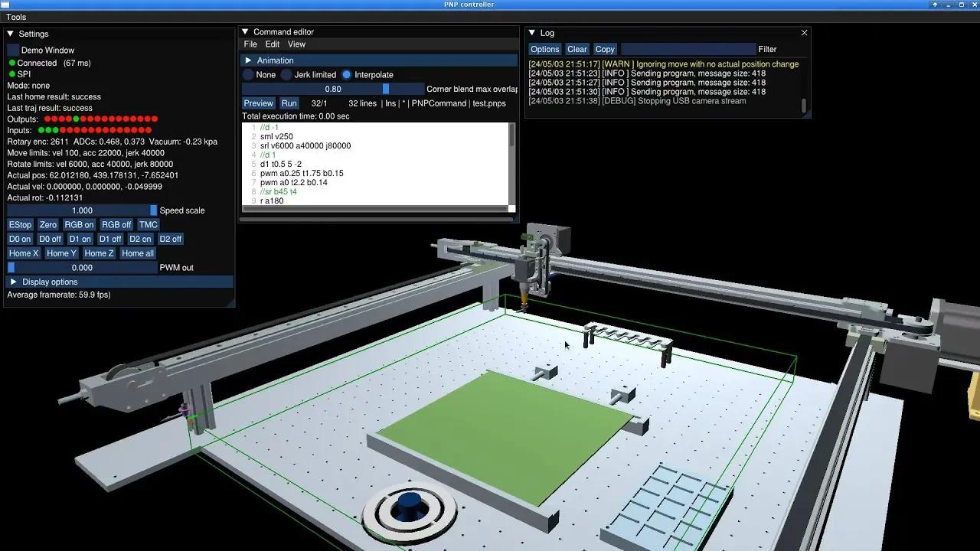
Task: Run the loaded program
Action: tap(289, 103)
